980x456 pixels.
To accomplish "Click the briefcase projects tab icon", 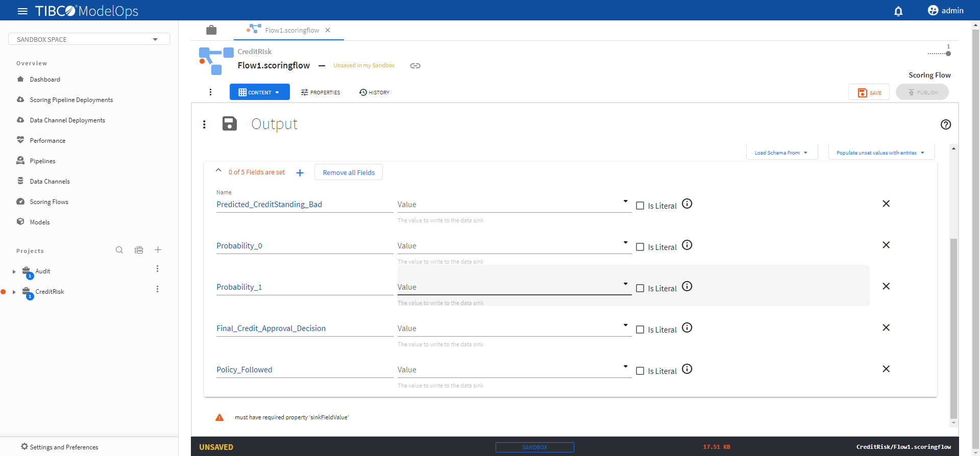I will [x=211, y=30].
